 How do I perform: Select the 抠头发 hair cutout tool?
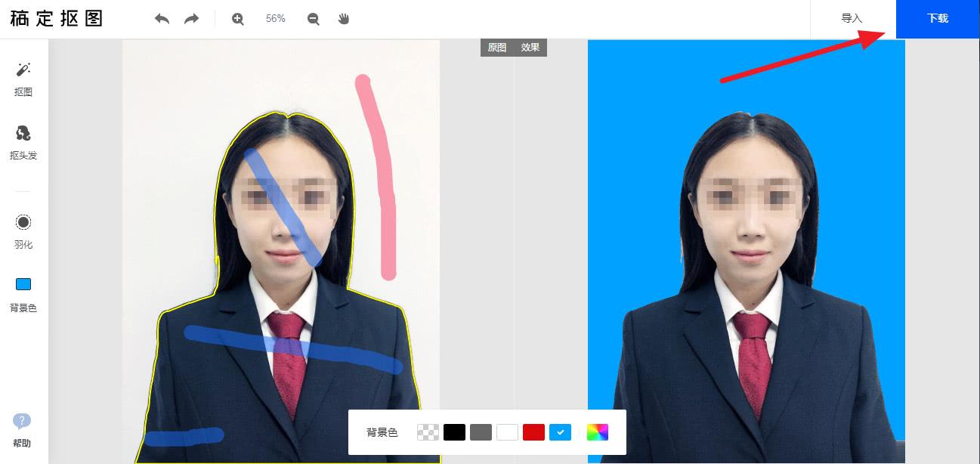coord(23,140)
